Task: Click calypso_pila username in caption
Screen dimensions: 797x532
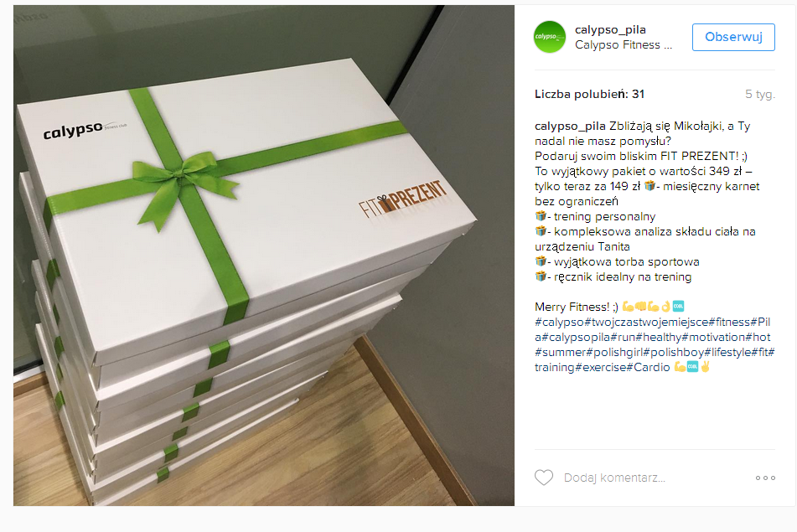Action: 570,126
